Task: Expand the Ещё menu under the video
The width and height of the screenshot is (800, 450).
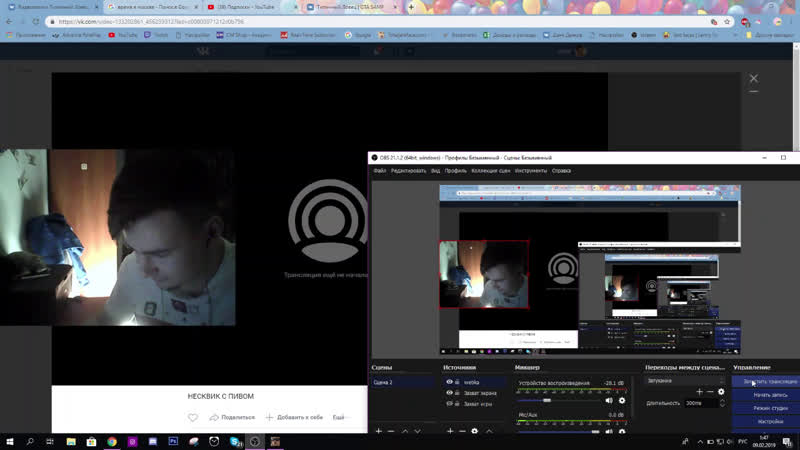Action: (x=340, y=417)
